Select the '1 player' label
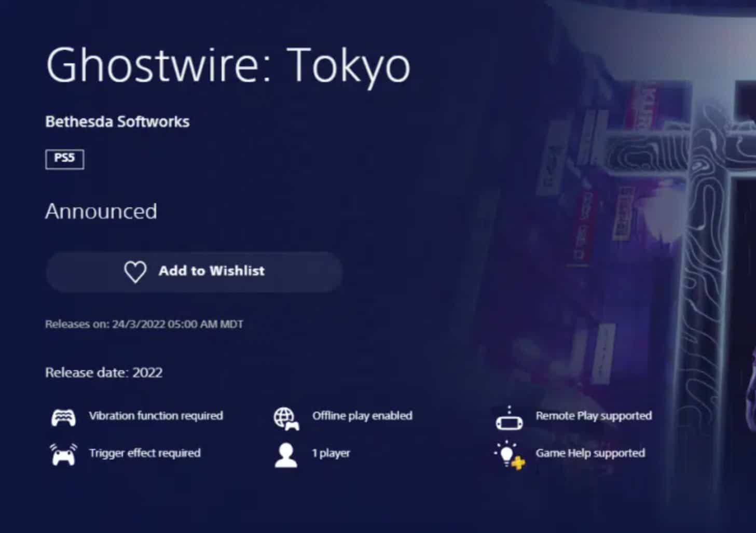 point(331,453)
